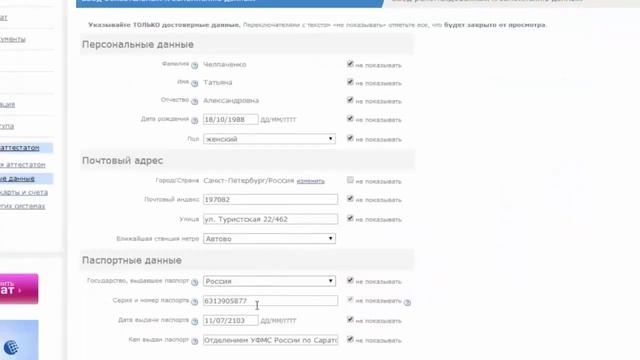Toggle не показывать checkbox for Пол

(350, 138)
